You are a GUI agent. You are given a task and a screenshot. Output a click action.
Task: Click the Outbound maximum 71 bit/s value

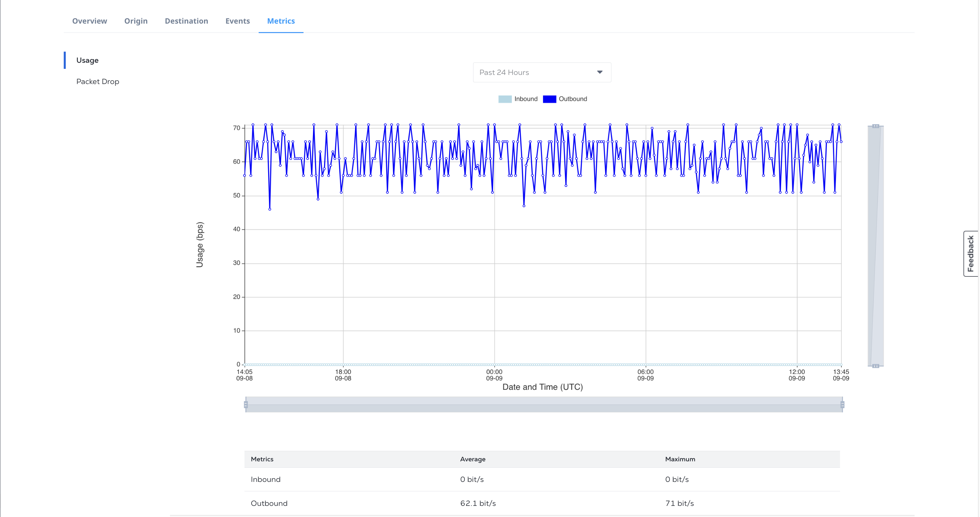tap(680, 503)
